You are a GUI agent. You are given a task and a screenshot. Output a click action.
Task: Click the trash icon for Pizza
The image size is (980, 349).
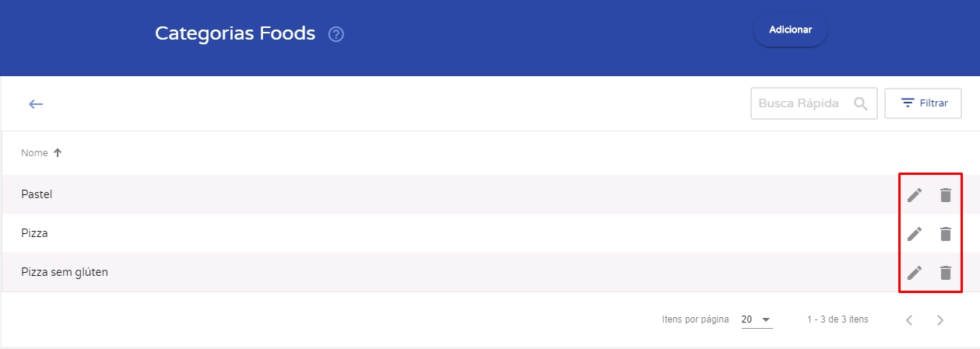click(x=945, y=233)
